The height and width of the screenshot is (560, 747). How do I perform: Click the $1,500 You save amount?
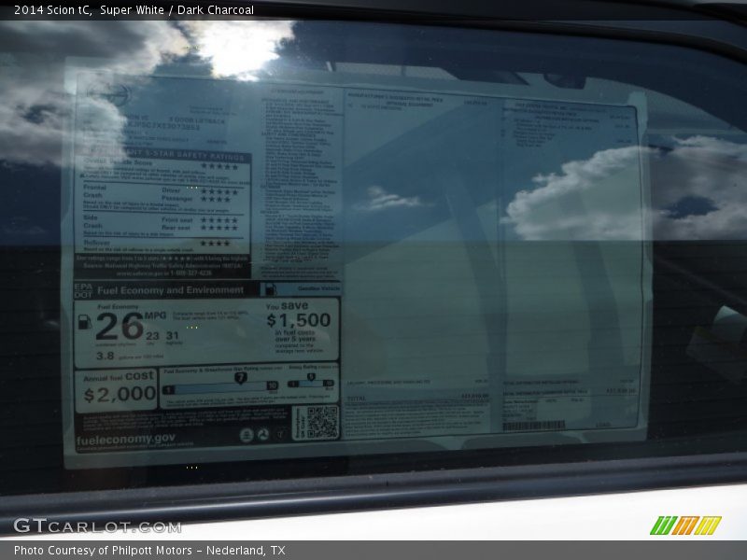(x=299, y=320)
